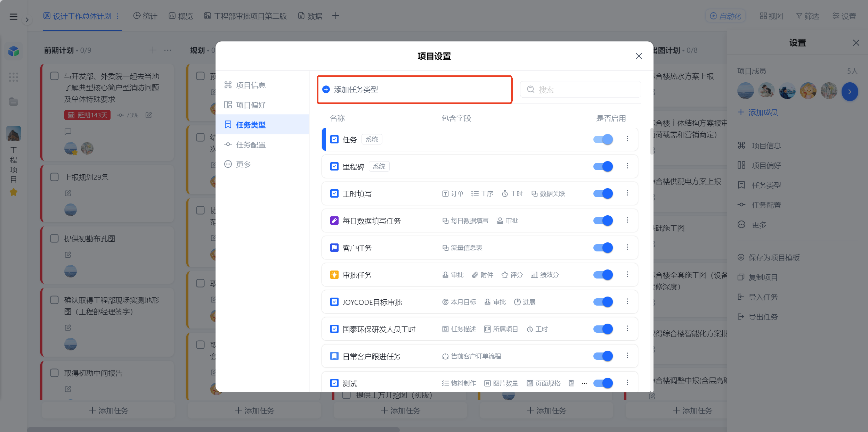Select 项目信息 in dialog sidebar
The height and width of the screenshot is (432, 868).
click(x=262, y=85)
